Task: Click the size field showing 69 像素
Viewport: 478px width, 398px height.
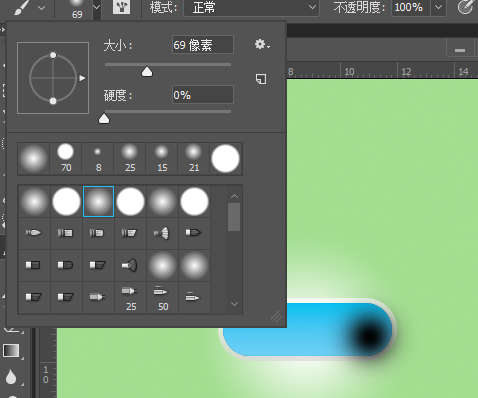Action: click(203, 45)
